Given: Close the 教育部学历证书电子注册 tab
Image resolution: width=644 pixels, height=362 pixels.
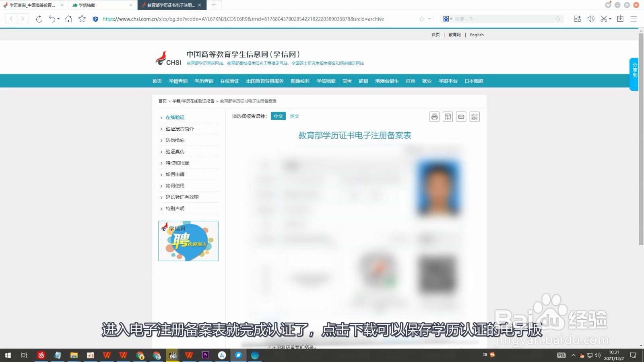Looking at the screenshot, I should [x=200, y=5].
